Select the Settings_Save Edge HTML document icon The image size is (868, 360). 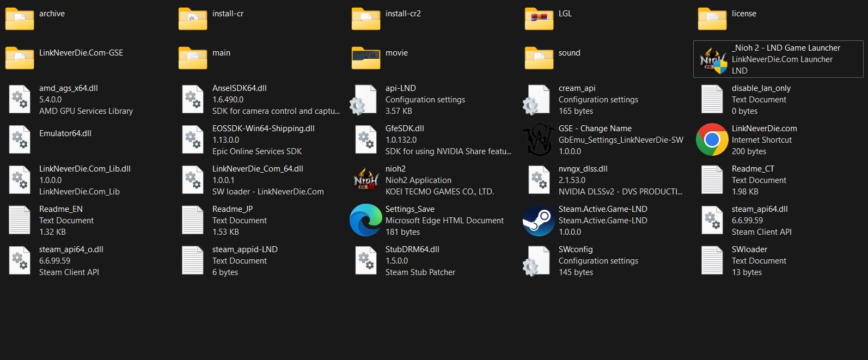(x=366, y=221)
